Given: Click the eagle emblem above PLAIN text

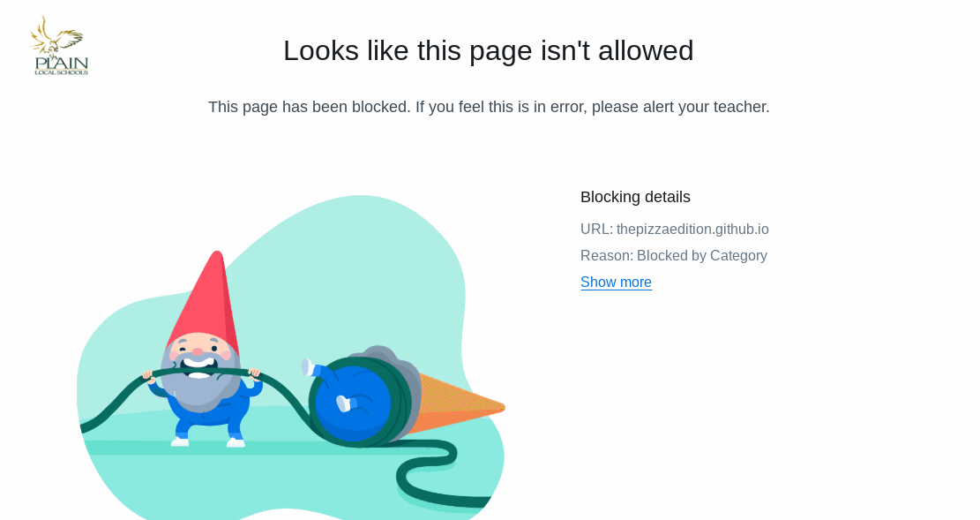Looking at the screenshot, I should coord(55,36).
